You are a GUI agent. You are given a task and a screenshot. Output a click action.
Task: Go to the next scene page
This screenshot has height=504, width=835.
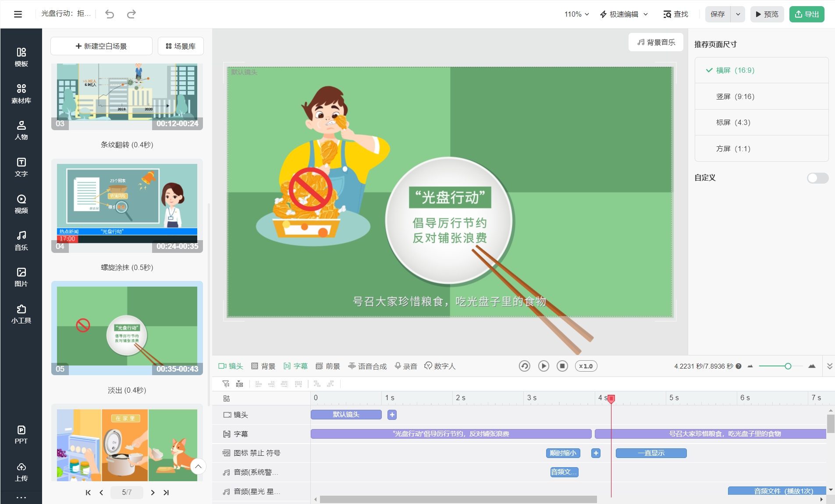click(x=153, y=493)
